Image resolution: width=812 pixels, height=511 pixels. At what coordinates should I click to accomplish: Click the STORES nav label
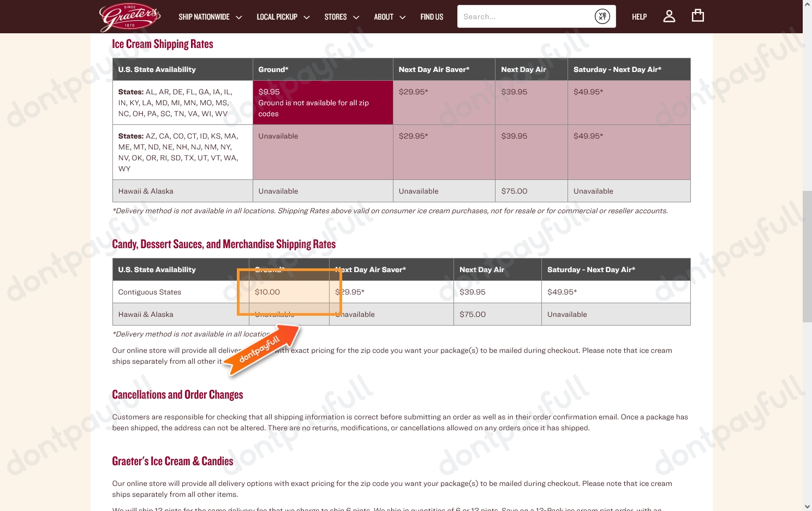coord(335,17)
